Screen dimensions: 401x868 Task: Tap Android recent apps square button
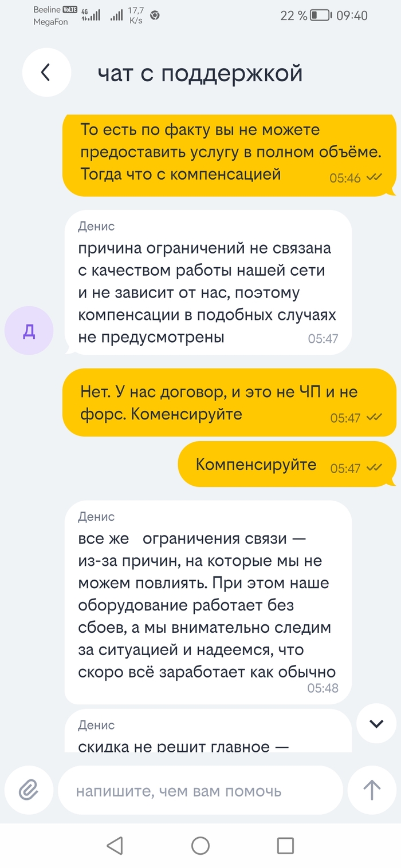[x=285, y=845]
